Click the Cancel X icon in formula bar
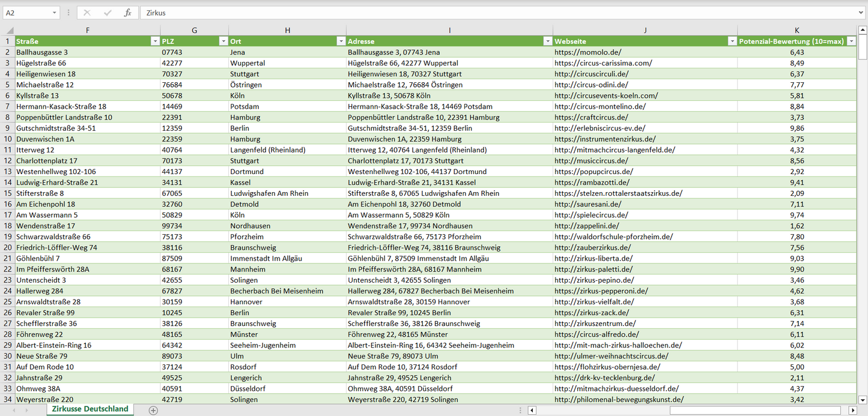 click(87, 13)
